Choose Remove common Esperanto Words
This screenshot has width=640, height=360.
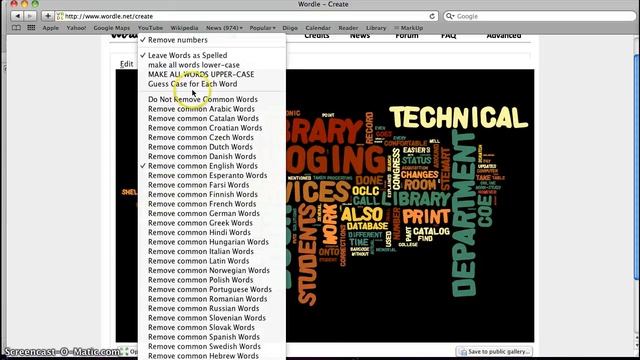pyautogui.click(x=212, y=175)
